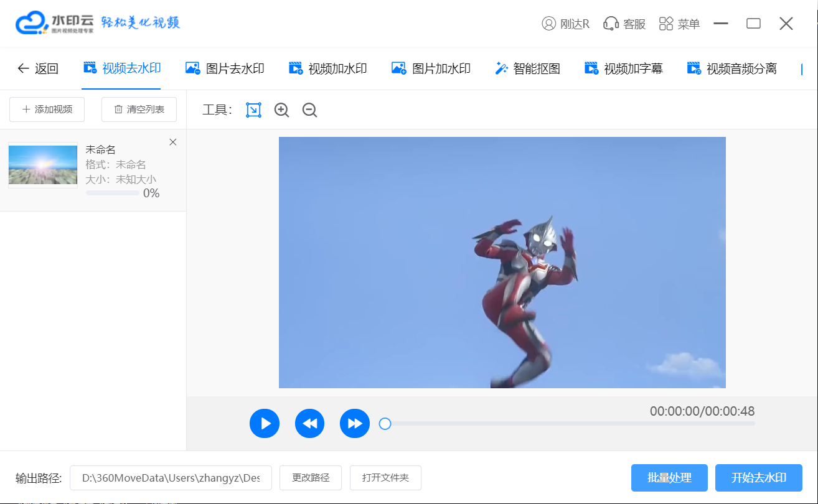Open 客服 customer service

pos(624,24)
